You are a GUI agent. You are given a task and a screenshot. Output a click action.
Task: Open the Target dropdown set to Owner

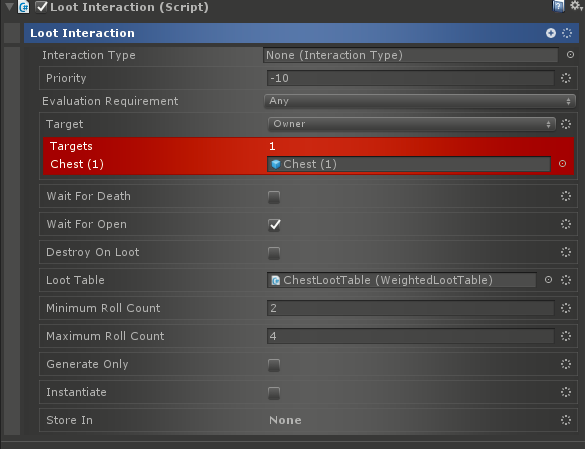click(x=412, y=124)
